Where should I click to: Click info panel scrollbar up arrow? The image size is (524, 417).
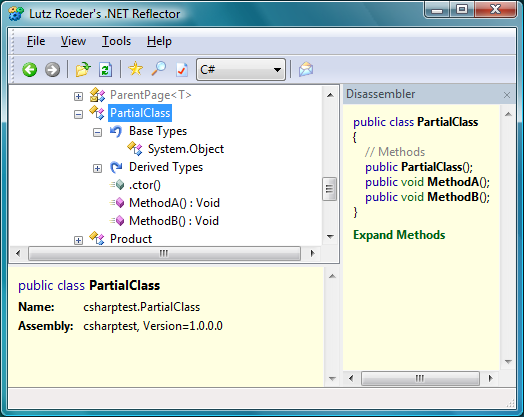coord(332,276)
